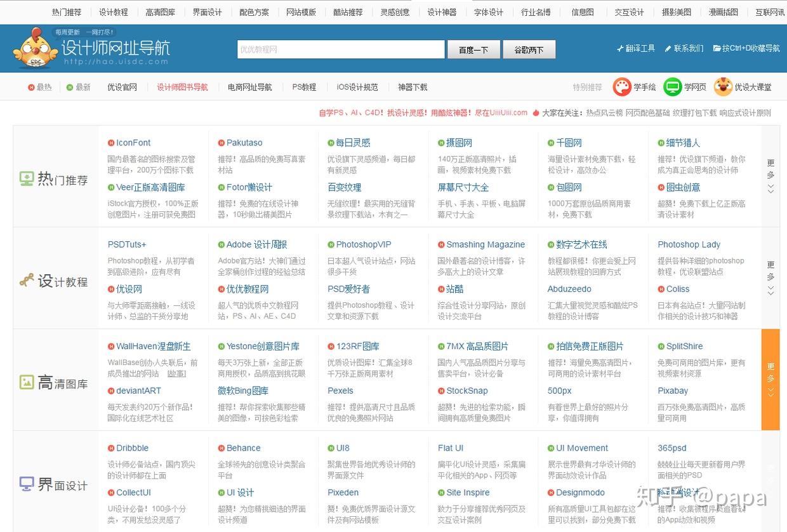Open the Designmodo link

coord(581,492)
